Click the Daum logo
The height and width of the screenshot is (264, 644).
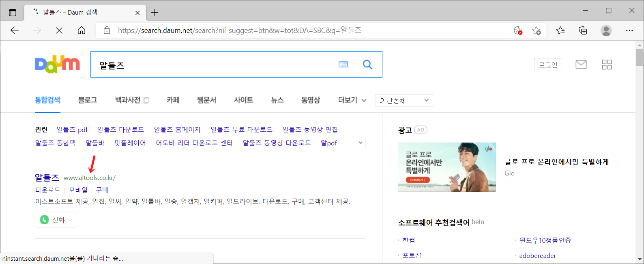tap(57, 64)
